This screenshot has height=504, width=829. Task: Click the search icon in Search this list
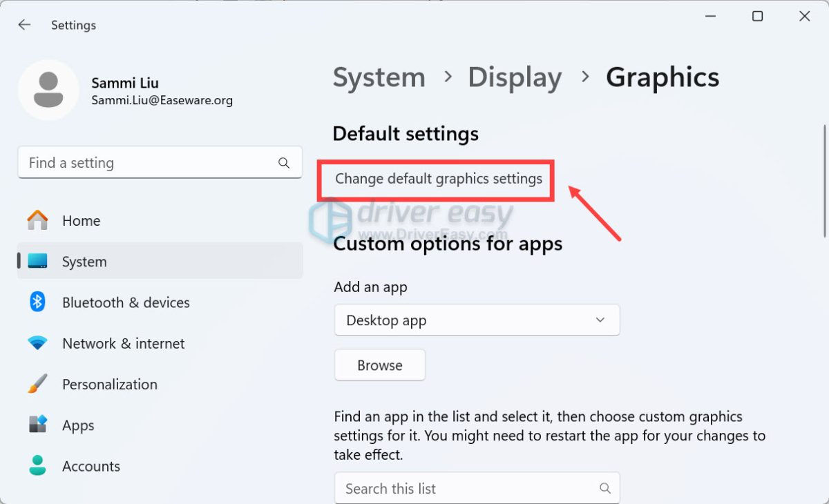pos(606,488)
